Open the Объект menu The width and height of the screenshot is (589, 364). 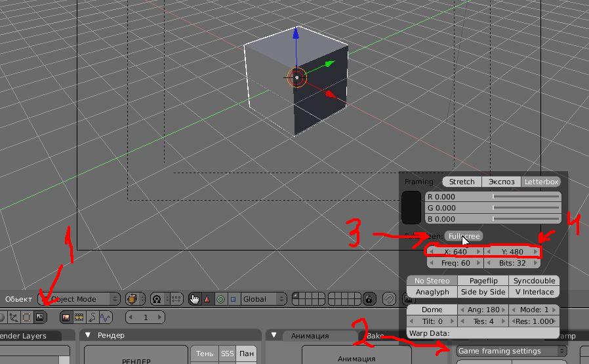tap(18, 299)
